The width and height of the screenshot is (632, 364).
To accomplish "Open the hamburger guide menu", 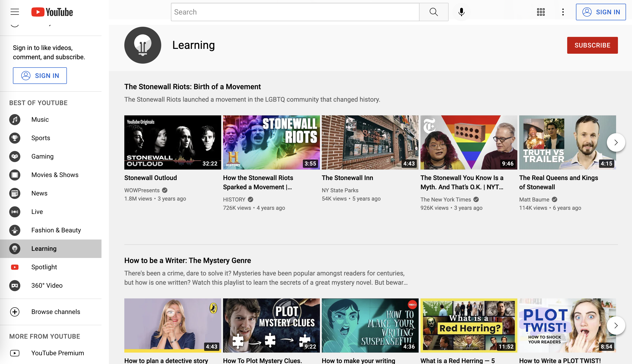I will pyautogui.click(x=15, y=12).
